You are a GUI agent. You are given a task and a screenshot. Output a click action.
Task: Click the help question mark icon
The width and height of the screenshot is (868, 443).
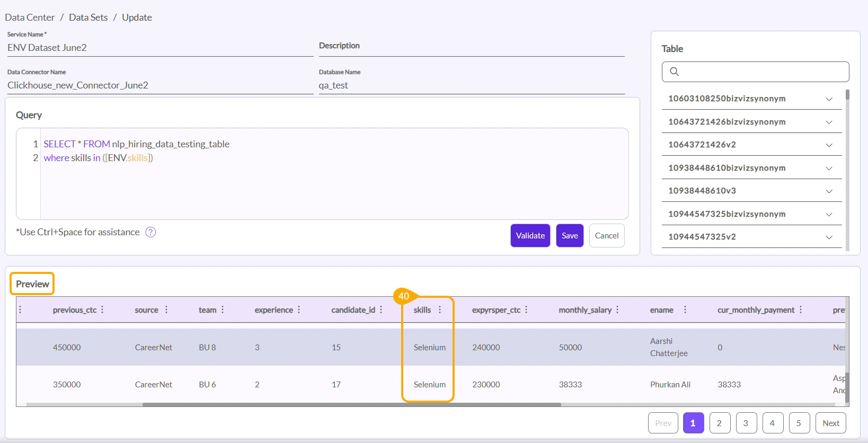[150, 232]
